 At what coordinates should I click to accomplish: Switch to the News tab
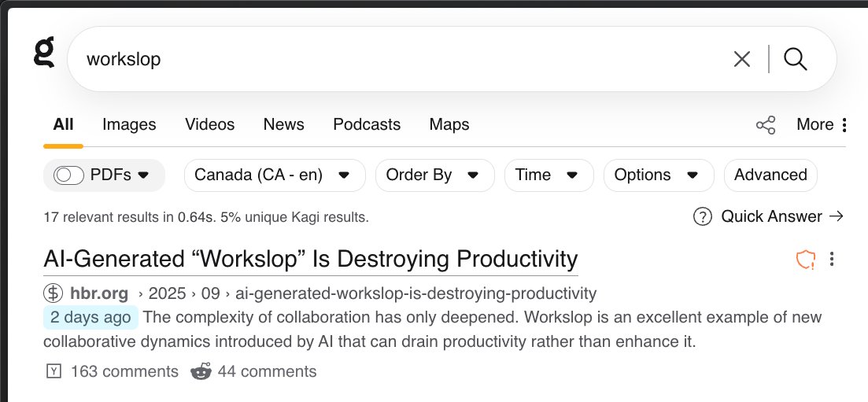pyautogui.click(x=283, y=124)
